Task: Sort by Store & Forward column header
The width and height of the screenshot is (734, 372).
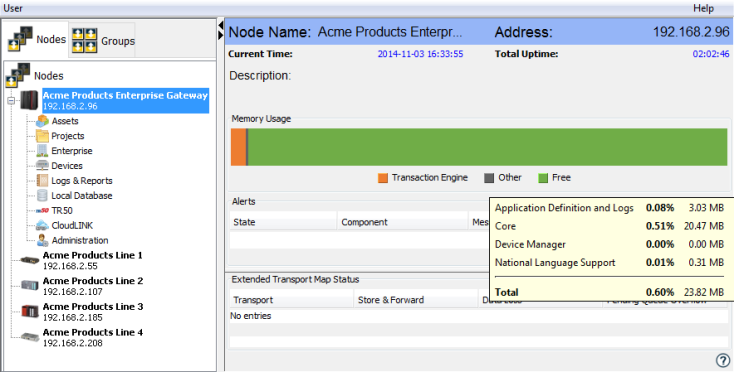Action: click(416, 300)
